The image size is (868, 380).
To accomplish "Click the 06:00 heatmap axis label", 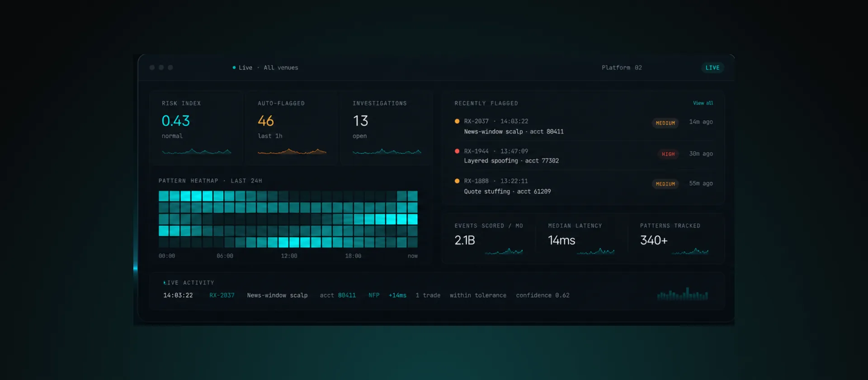I will click(225, 256).
